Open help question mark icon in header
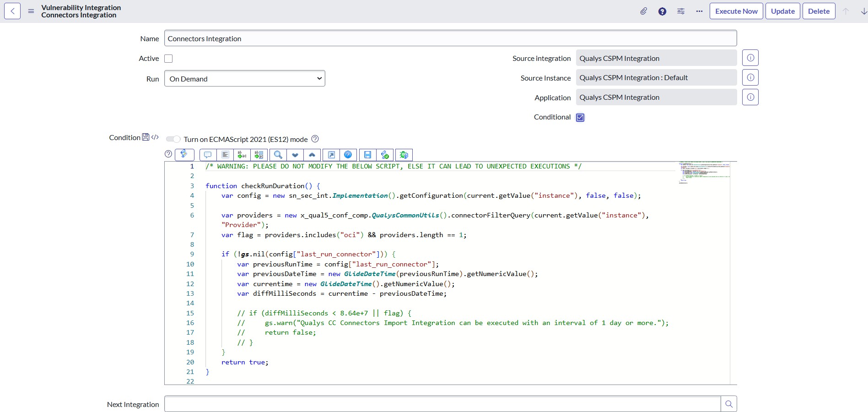Viewport: 868px width, 412px height. click(x=662, y=11)
